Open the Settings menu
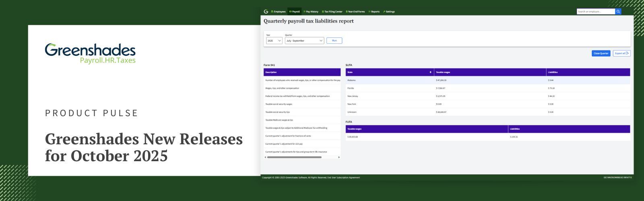 point(389,12)
